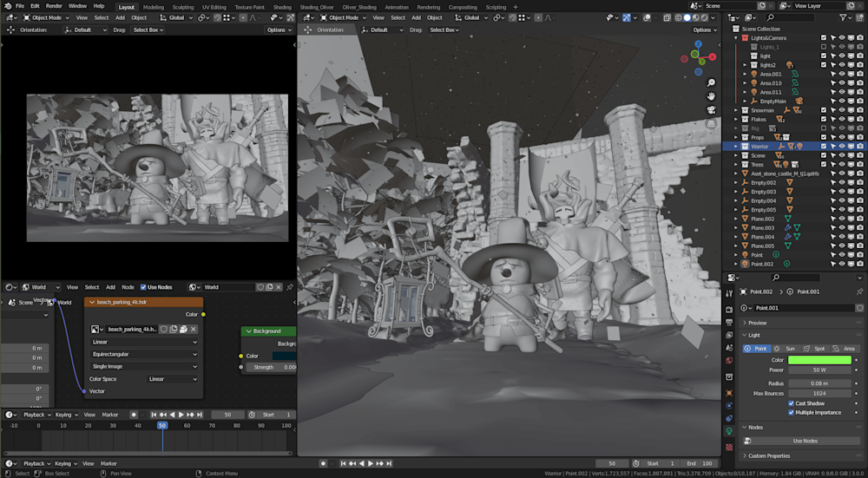The image size is (868, 478).
Task: Hide the Warrior collection using eye icon
Action: [x=841, y=146]
